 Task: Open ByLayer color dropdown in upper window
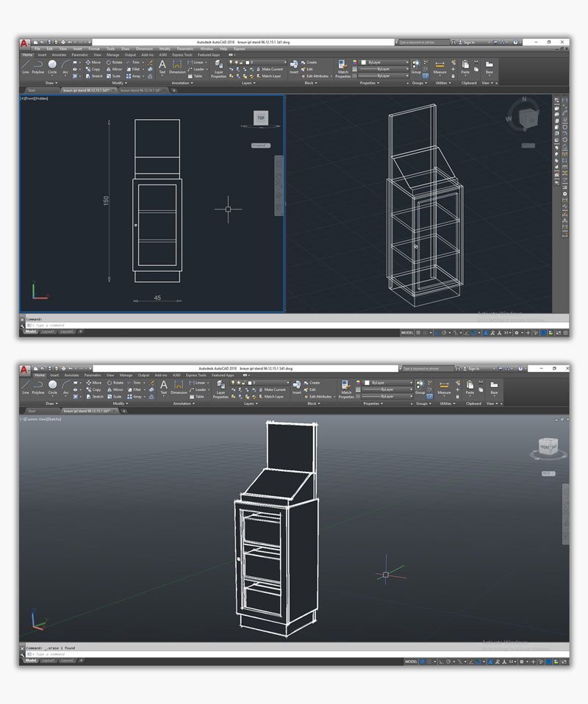pos(385,62)
